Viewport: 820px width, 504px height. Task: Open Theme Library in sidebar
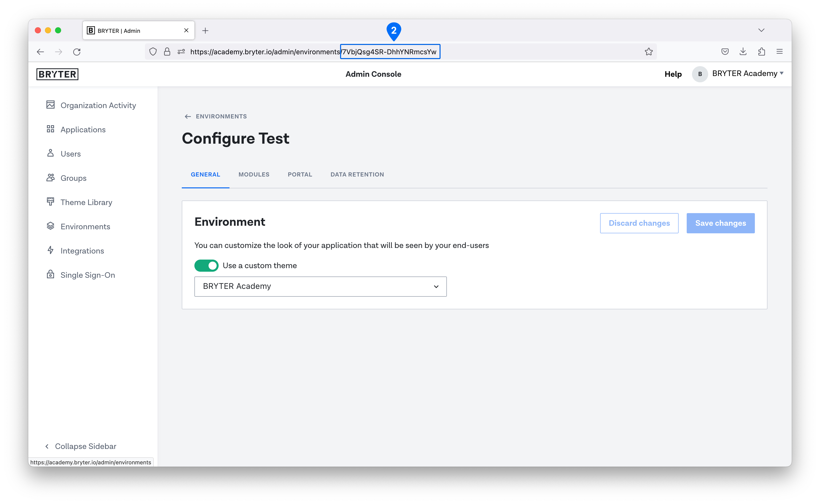click(x=86, y=202)
